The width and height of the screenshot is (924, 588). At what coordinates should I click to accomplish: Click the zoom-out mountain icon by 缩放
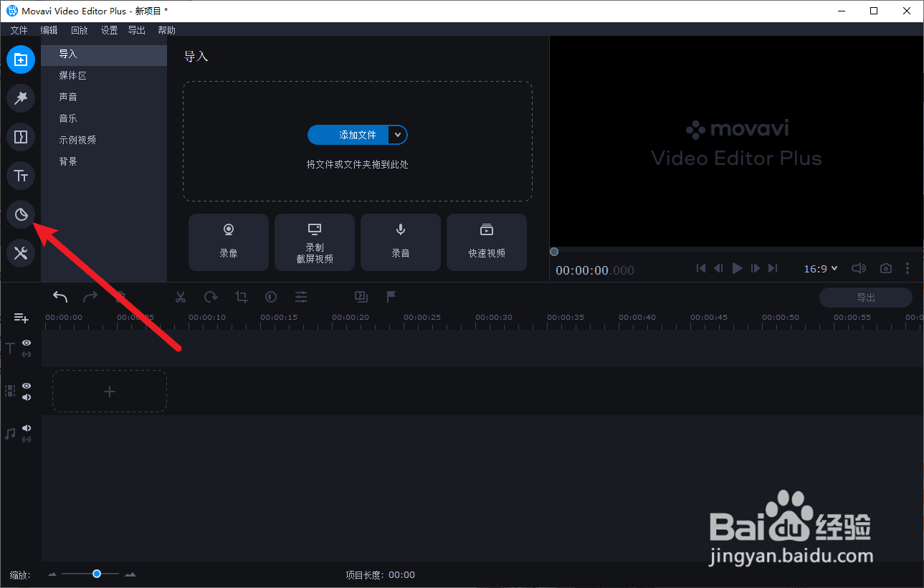(x=52, y=574)
